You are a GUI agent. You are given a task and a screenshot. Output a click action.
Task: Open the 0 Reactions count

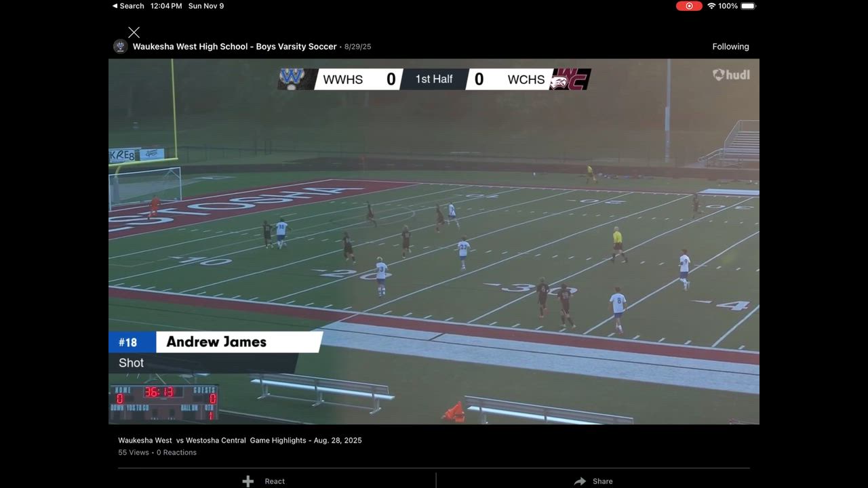176,453
